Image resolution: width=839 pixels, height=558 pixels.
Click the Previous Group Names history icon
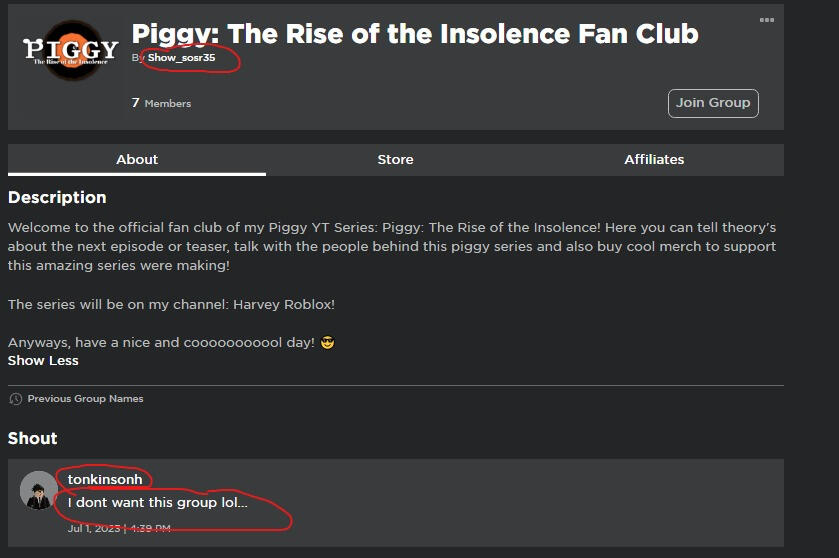15,399
